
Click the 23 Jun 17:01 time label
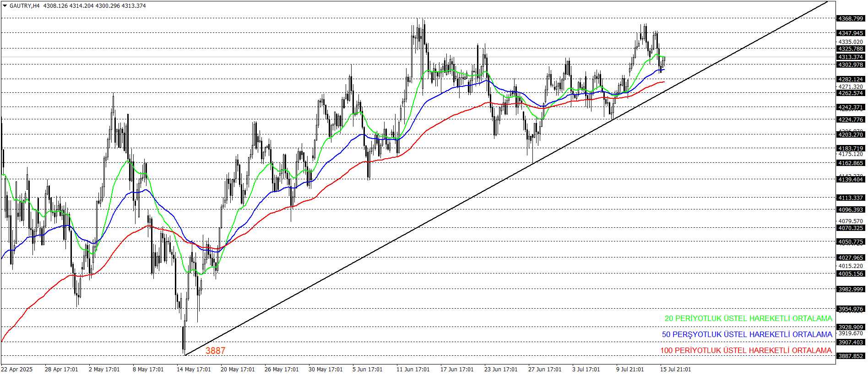coord(501,370)
